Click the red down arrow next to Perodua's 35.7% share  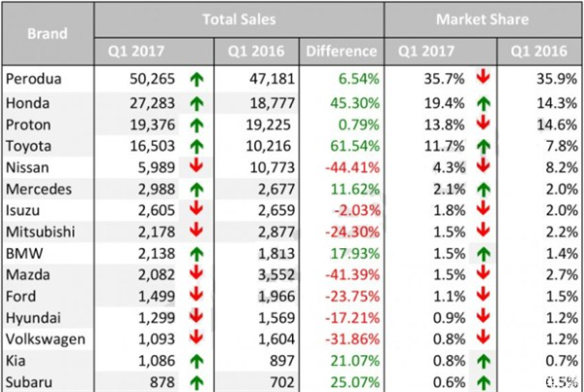(483, 79)
